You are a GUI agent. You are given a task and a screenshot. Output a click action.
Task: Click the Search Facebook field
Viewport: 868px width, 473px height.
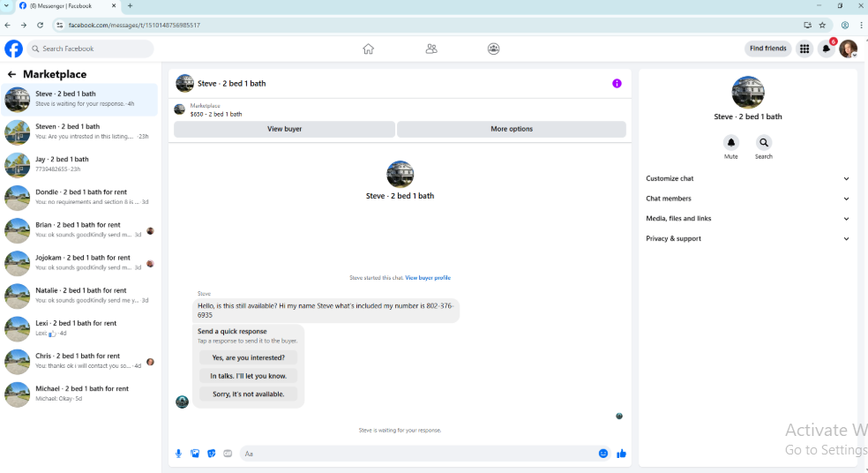pyautogui.click(x=90, y=49)
